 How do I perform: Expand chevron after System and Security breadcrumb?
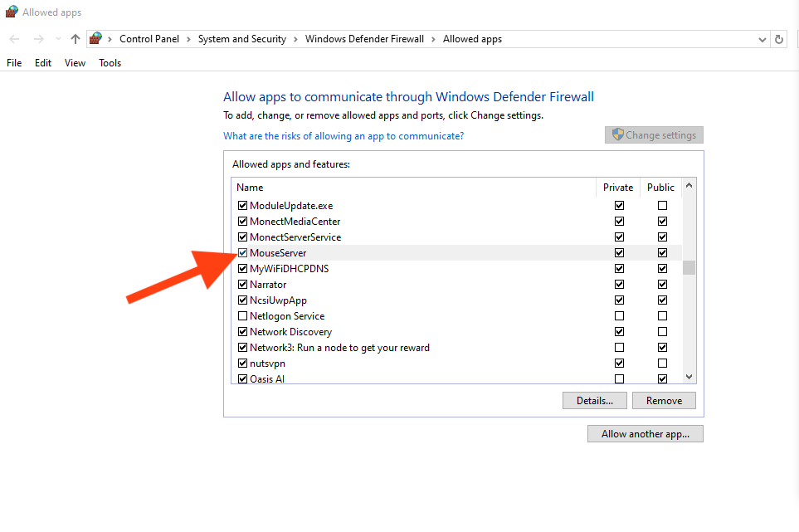(x=295, y=39)
